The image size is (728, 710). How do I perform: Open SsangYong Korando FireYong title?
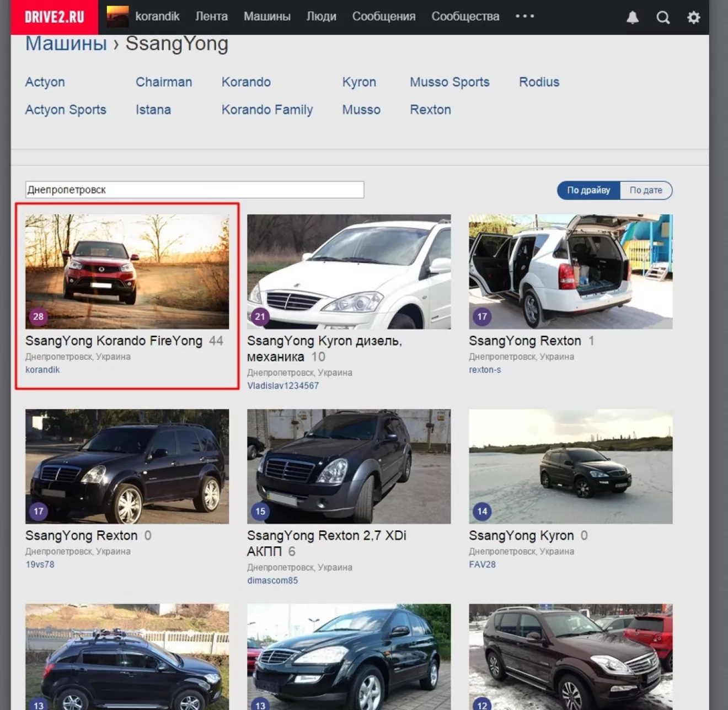click(114, 341)
